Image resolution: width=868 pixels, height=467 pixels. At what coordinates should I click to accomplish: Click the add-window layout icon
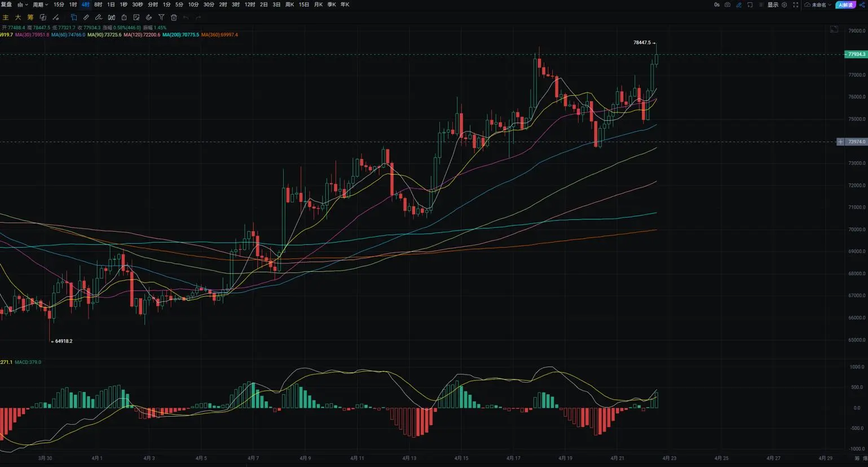750,5
